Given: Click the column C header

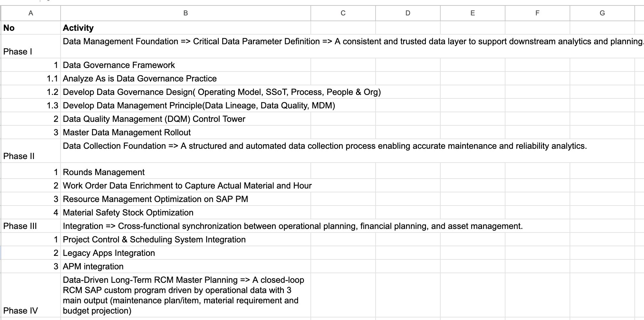Looking at the screenshot, I should click(343, 13).
